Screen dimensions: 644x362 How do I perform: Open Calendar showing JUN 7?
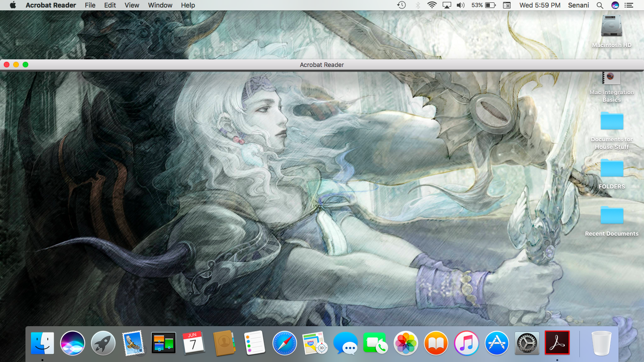click(194, 343)
